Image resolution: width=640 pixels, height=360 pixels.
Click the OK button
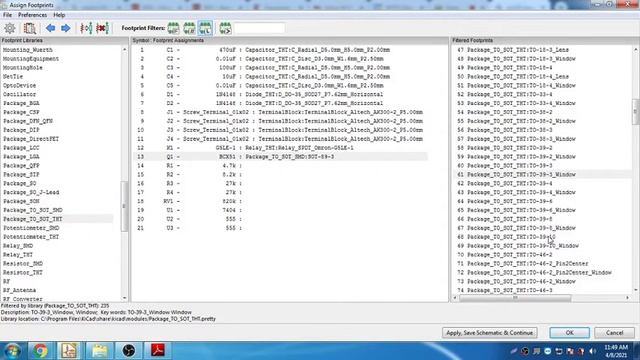click(569, 333)
